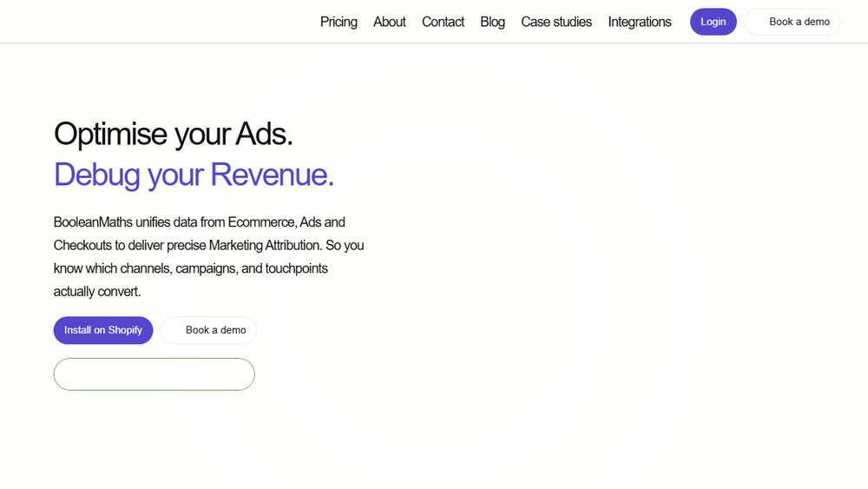Open the Pricing page
The image size is (868, 489).
tap(339, 22)
